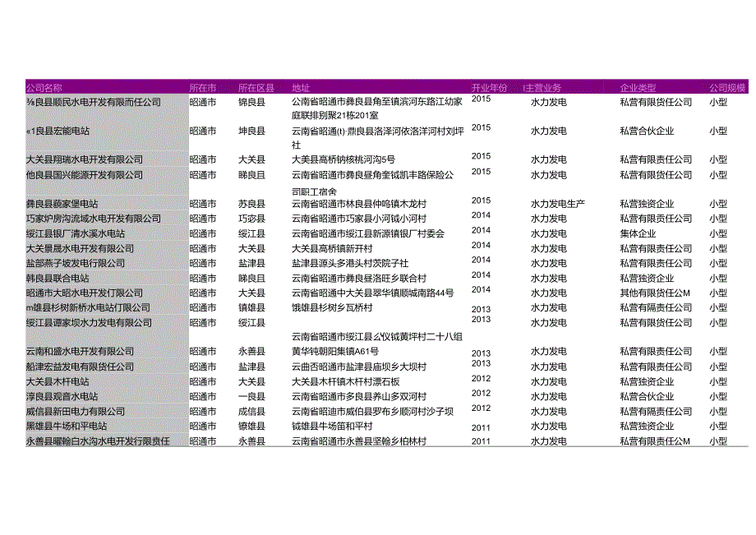Click the 所在市 column header
This screenshot has height=535, width=756.
coord(202,88)
